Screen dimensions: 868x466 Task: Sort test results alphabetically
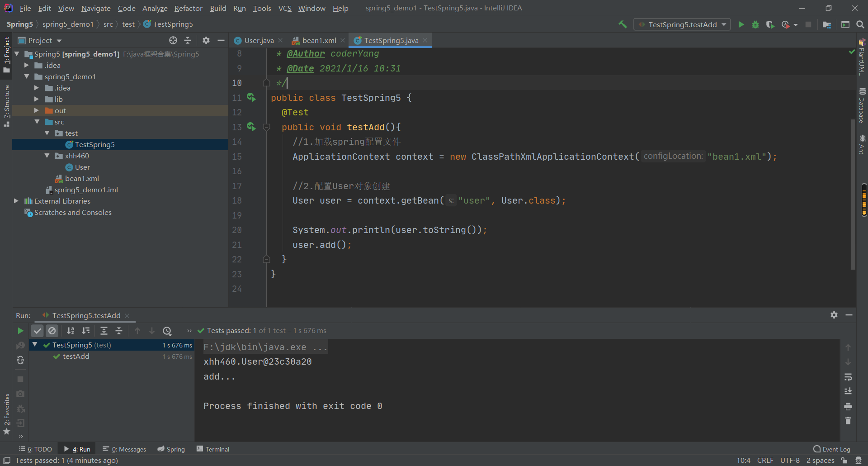[71, 331]
